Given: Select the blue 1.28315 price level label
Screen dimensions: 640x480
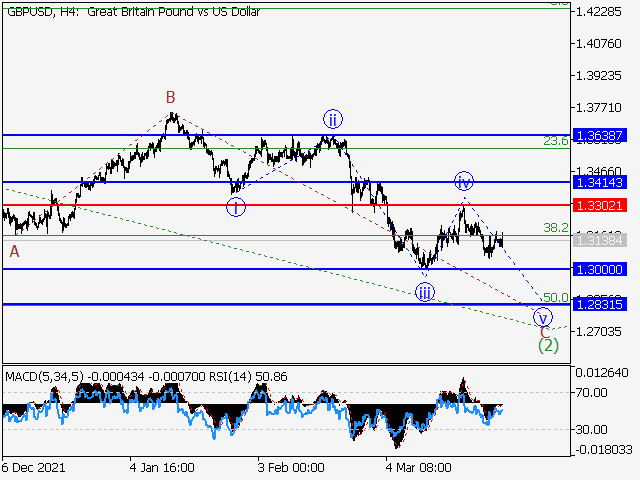Looking at the screenshot, I should pyautogui.click(x=600, y=304).
